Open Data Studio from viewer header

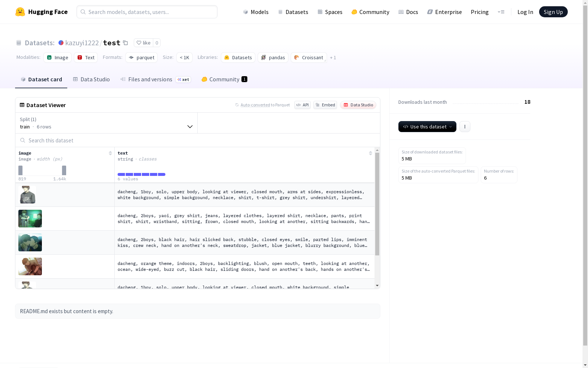tap(358, 105)
